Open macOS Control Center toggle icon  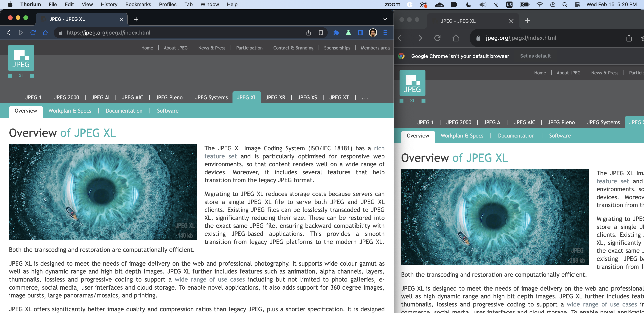pos(577,4)
